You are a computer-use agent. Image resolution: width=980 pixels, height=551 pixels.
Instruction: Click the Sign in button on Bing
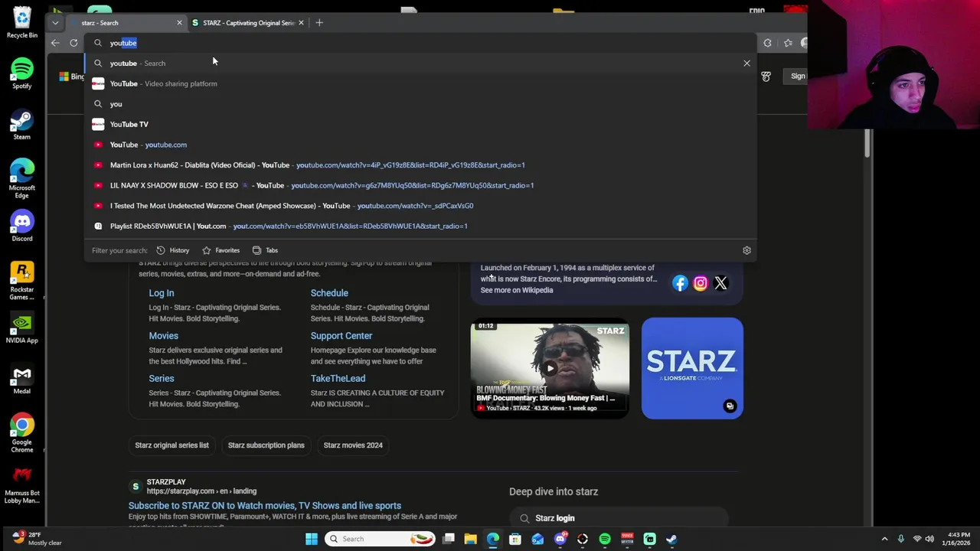point(798,76)
